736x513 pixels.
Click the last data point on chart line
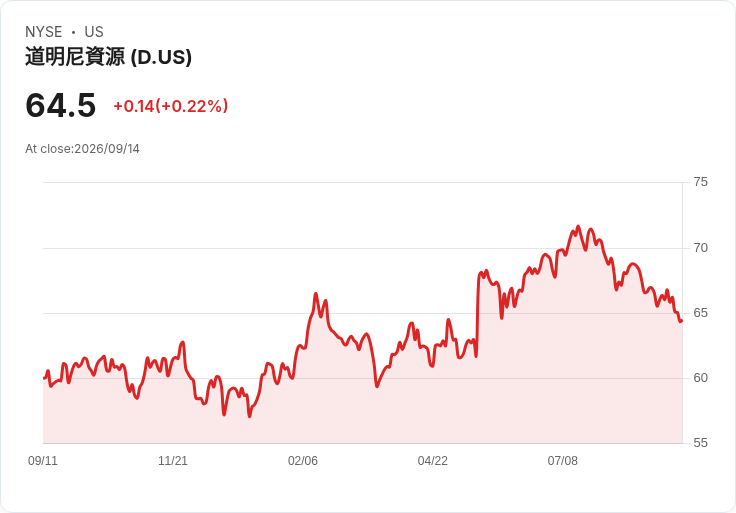pos(681,321)
